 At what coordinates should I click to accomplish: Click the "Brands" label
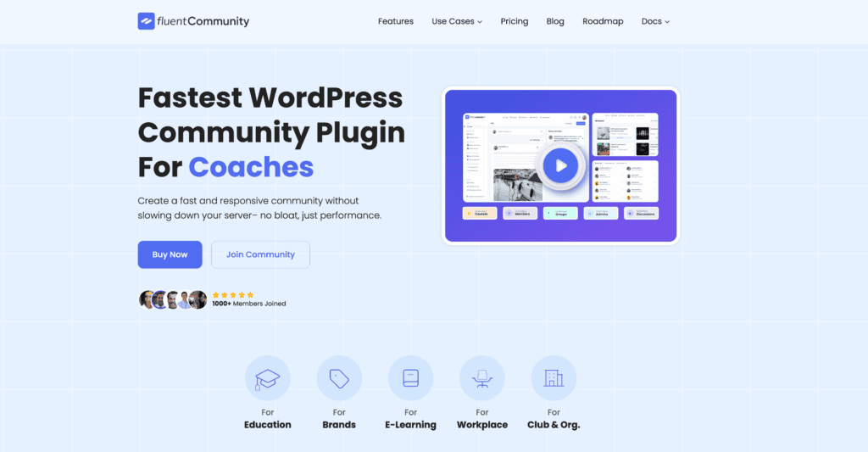(339, 425)
